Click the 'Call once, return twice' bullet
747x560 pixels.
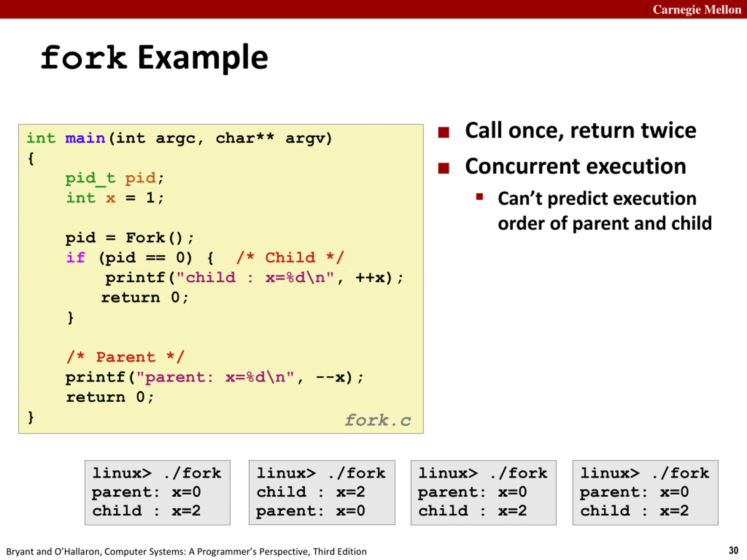tap(580, 130)
